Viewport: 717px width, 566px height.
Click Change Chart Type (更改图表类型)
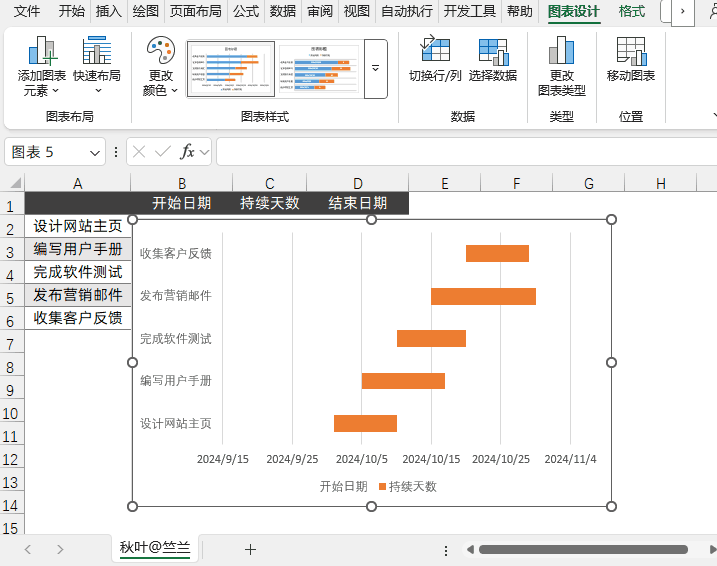562,66
